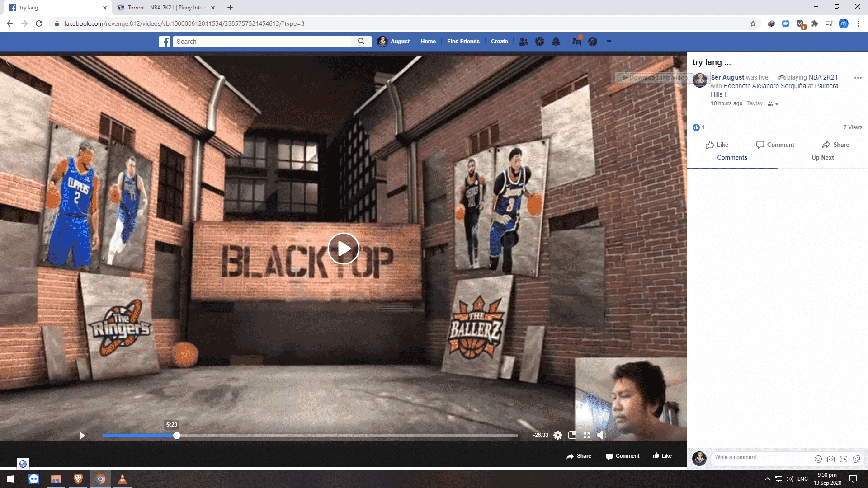Click Like button below the video

(662, 456)
